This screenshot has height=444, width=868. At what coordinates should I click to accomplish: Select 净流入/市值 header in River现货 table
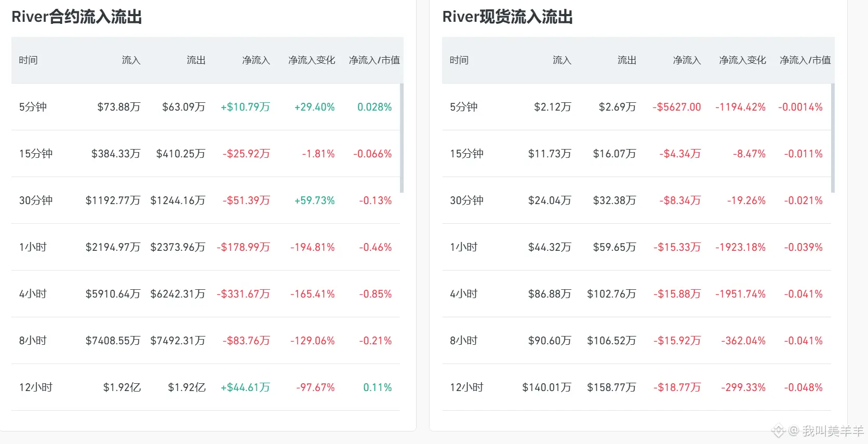tap(805, 60)
